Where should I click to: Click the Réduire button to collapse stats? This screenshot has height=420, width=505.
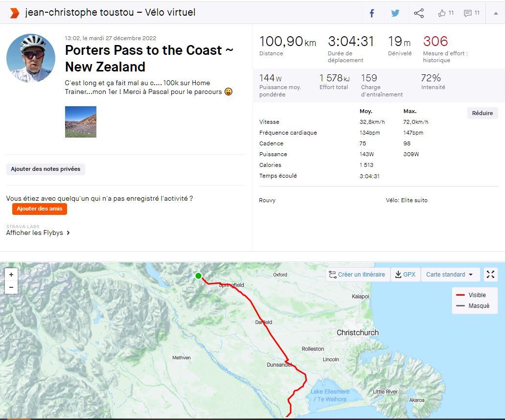[x=482, y=113]
